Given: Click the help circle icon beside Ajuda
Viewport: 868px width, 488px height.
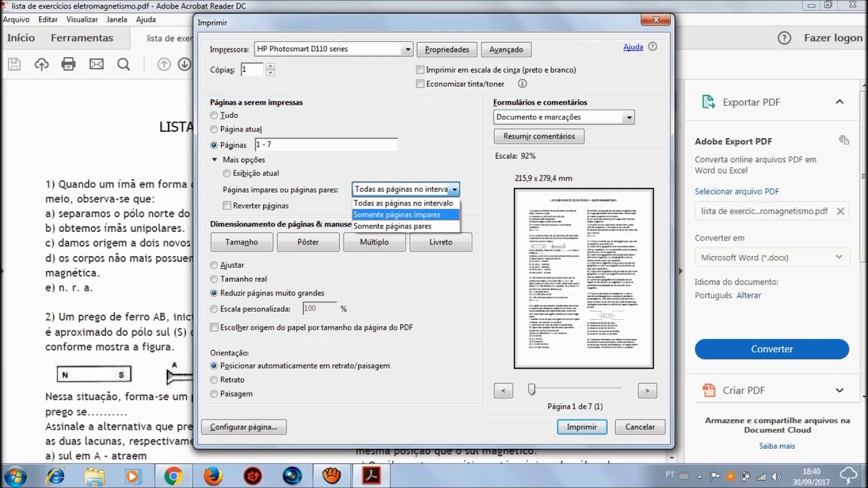Looking at the screenshot, I should click(652, 47).
